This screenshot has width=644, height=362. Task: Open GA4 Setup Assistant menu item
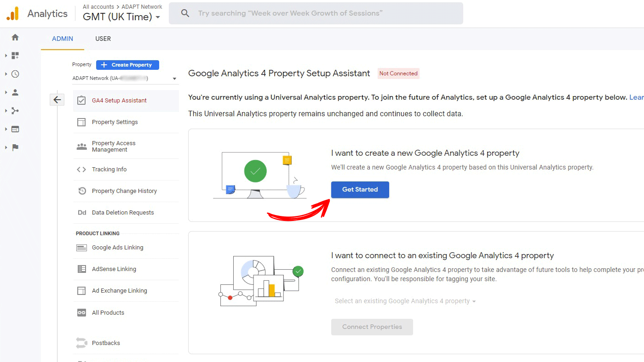click(x=126, y=101)
